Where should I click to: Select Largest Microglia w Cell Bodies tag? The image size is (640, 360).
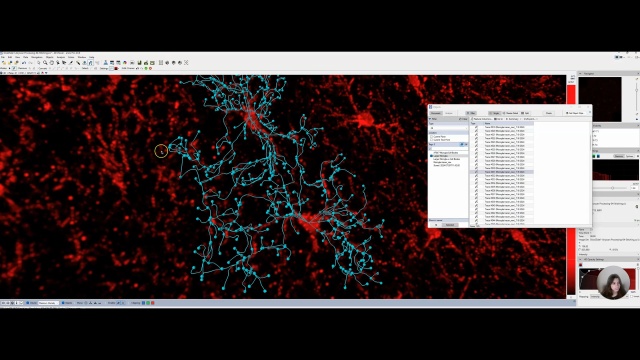[447, 159]
